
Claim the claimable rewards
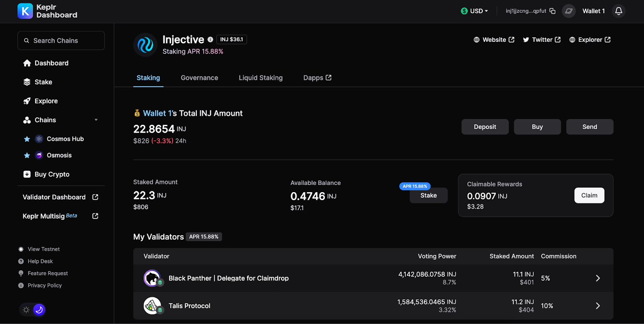pos(589,195)
